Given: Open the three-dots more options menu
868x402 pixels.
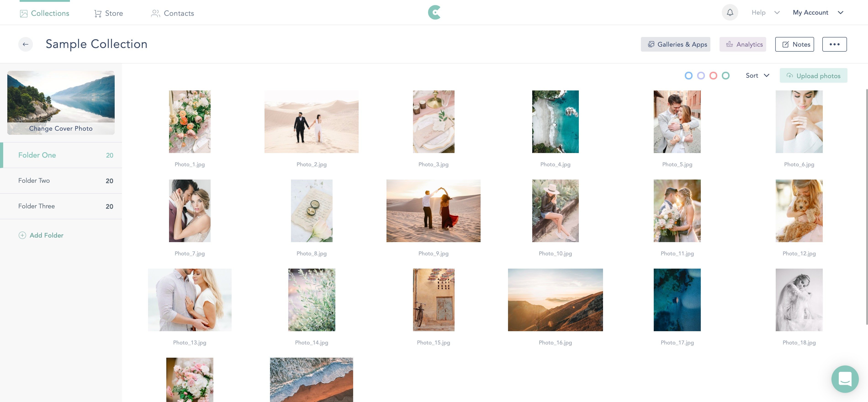Looking at the screenshot, I should tap(834, 44).
